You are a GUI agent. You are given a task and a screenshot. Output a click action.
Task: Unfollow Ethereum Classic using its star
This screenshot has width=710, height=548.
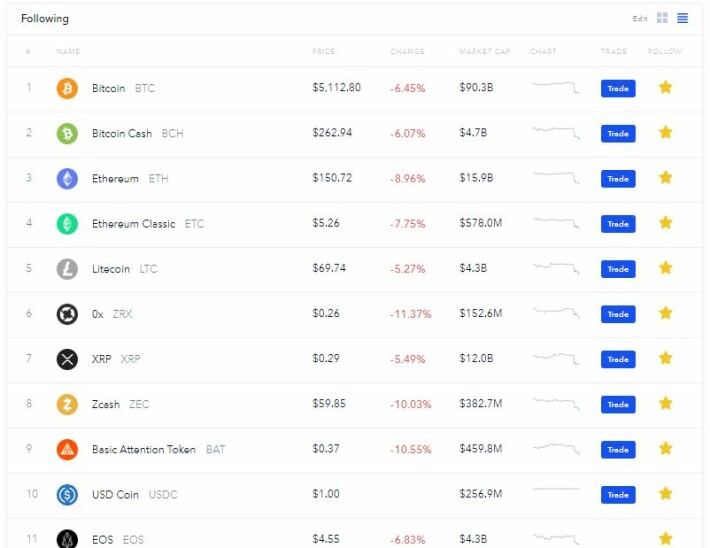pos(665,222)
